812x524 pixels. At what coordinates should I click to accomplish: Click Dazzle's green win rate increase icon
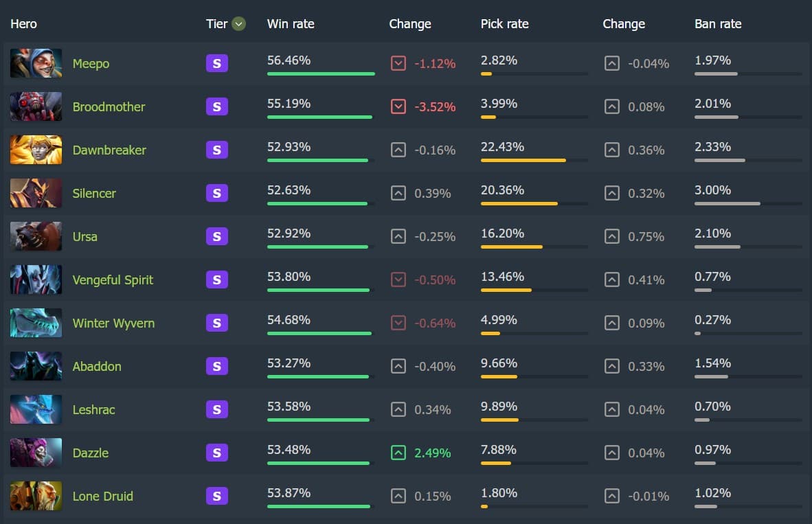[398, 453]
